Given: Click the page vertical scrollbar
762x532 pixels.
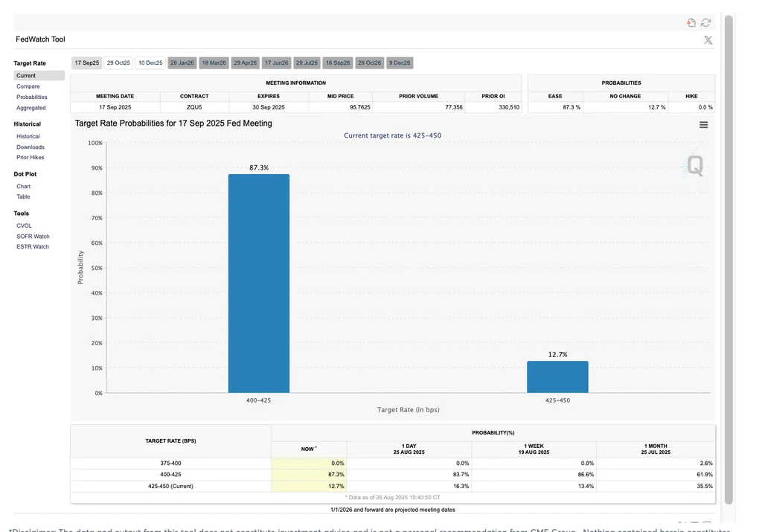Looking at the screenshot, I should pyautogui.click(x=729, y=260).
